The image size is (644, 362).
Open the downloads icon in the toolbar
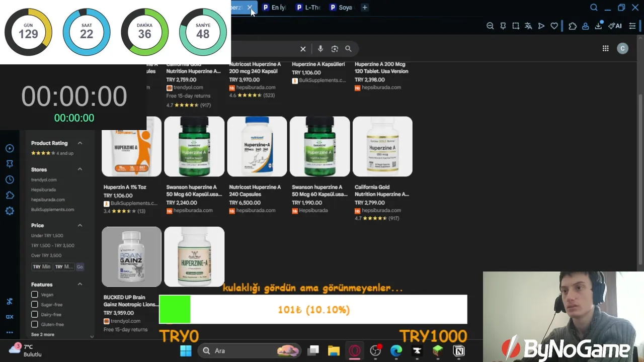click(598, 26)
